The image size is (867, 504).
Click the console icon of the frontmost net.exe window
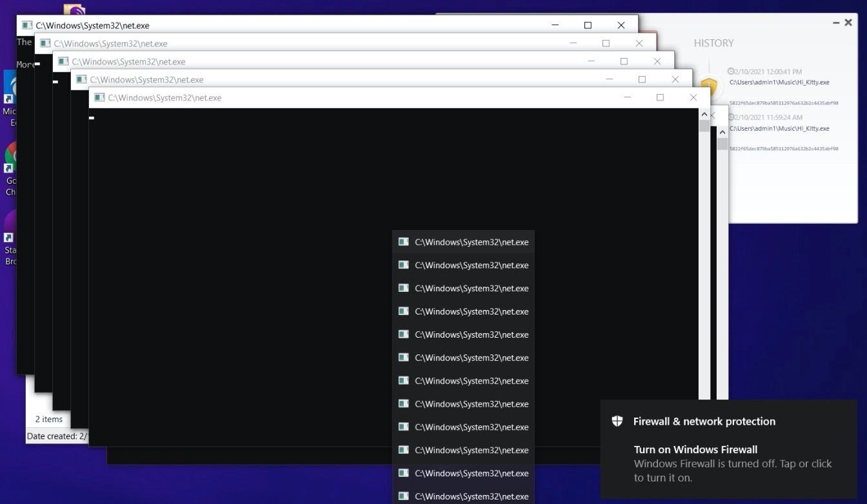(99, 97)
